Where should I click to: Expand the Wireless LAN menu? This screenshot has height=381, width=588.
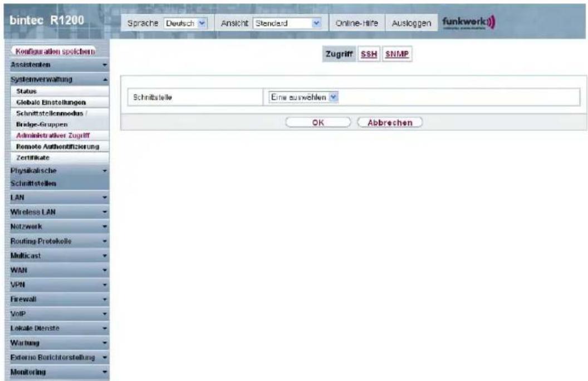click(x=59, y=212)
